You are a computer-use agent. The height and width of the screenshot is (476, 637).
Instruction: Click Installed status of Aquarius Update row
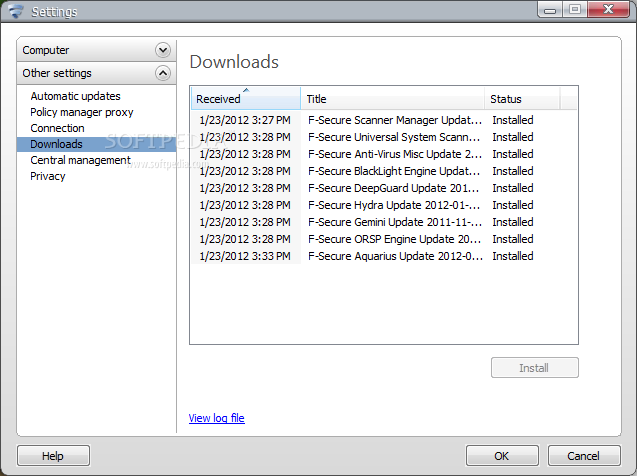513,256
